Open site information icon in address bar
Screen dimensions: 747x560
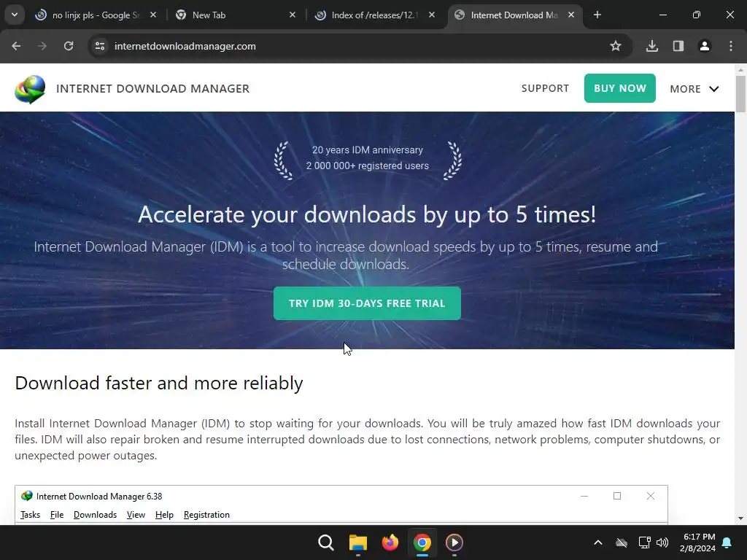[x=100, y=46]
